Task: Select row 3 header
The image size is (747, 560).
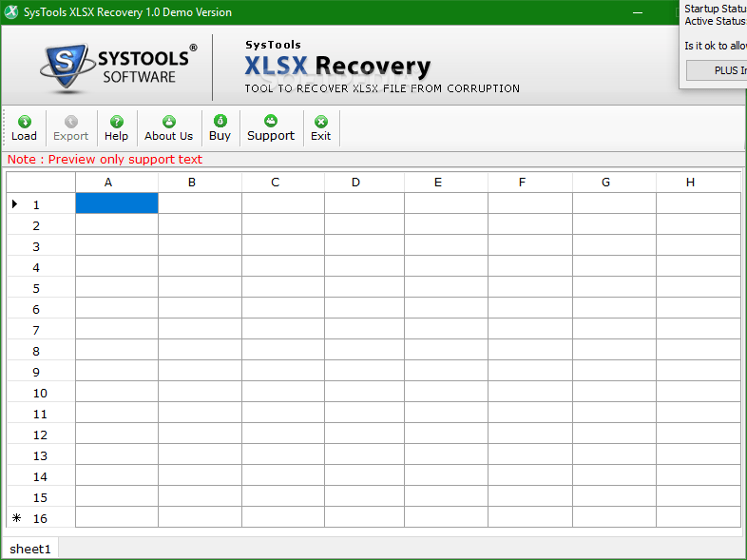Action: pyautogui.click(x=41, y=245)
